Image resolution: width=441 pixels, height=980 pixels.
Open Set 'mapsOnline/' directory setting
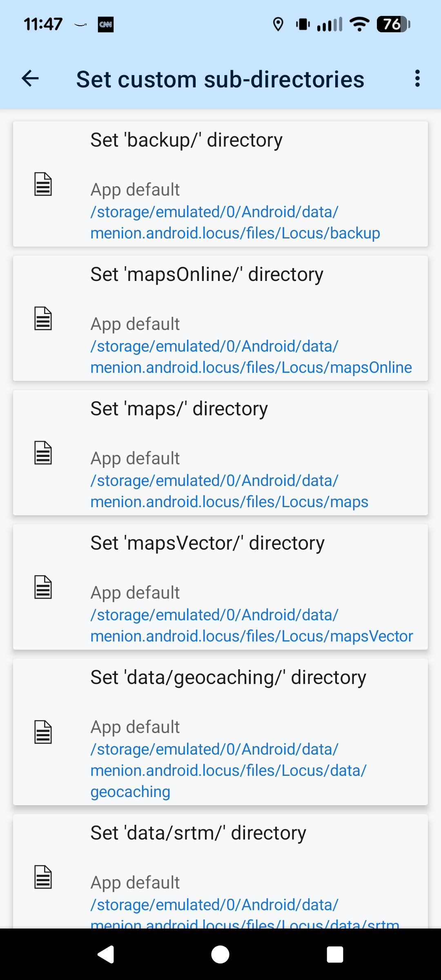pyautogui.click(x=207, y=274)
